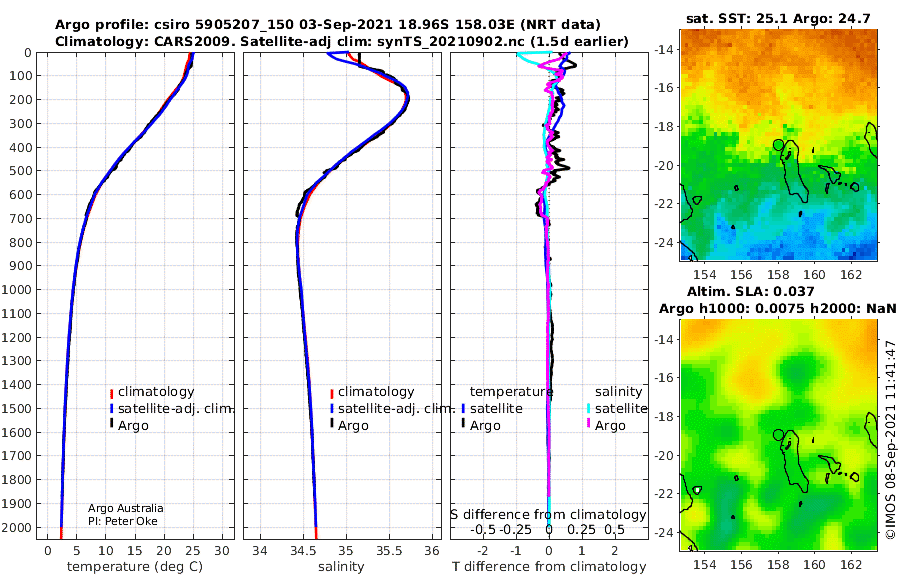Viewport: 900px width, 580px height.
Task: Click the 'sat. SST: 25.1 Argo: 24.7' map title
Action: 778,19
